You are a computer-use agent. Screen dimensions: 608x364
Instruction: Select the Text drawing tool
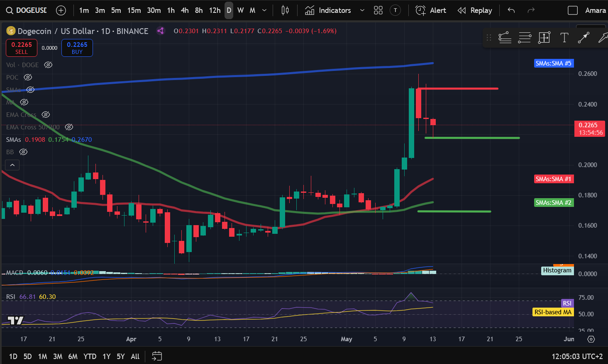[x=564, y=38]
